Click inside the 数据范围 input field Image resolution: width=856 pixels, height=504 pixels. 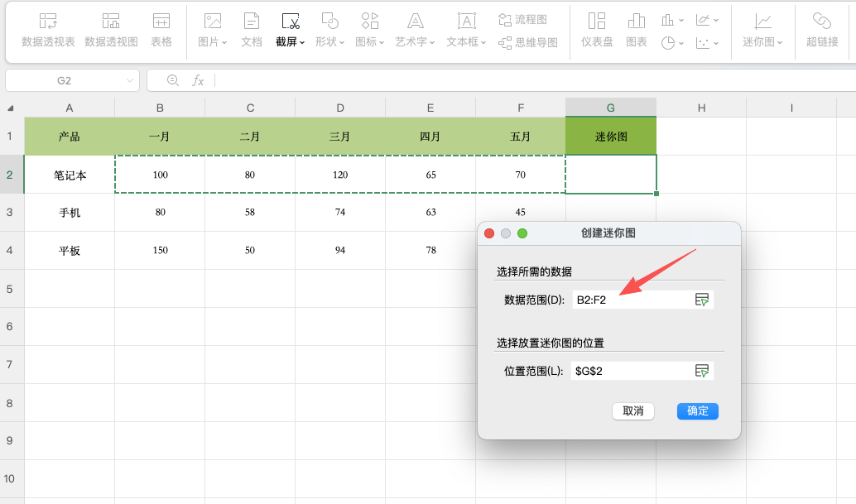629,299
